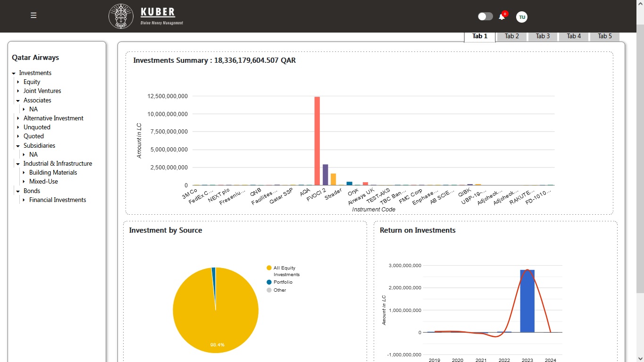Open the hamburger navigation menu
Screen dimensions: 644x362
point(33,16)
